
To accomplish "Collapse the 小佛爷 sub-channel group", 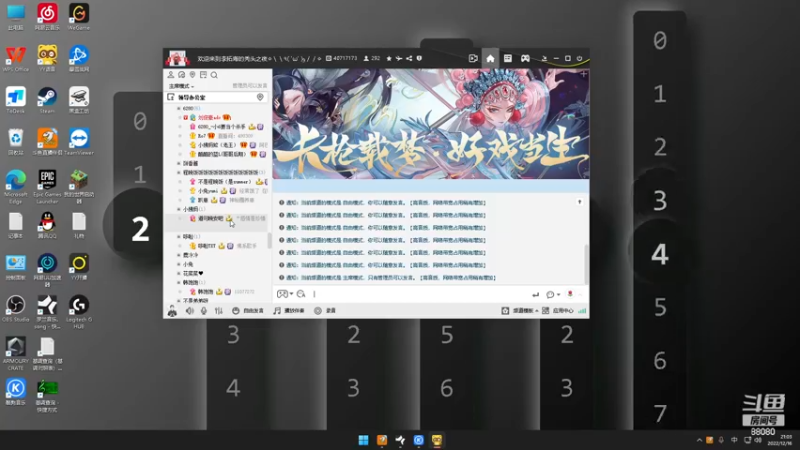I will click(179, 209).
